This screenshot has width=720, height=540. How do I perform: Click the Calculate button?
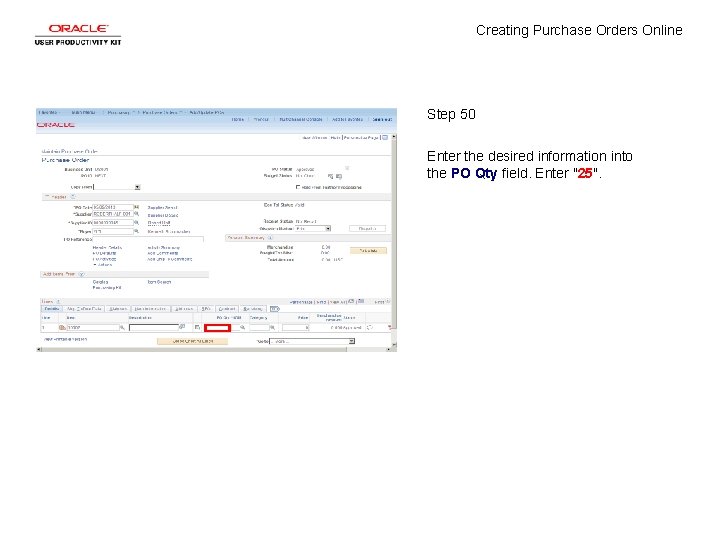[x=368, y=251]
